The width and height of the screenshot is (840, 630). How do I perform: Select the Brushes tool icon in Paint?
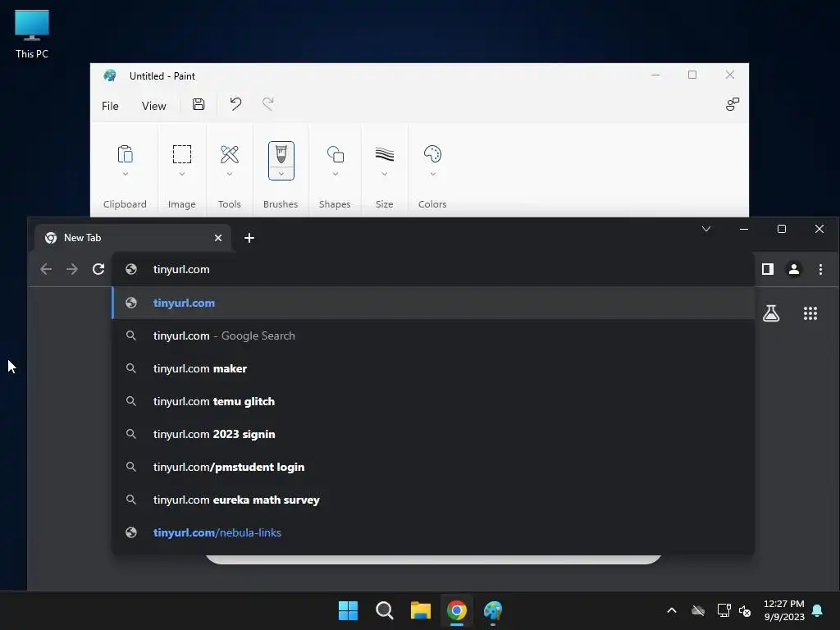click(281, 154)
